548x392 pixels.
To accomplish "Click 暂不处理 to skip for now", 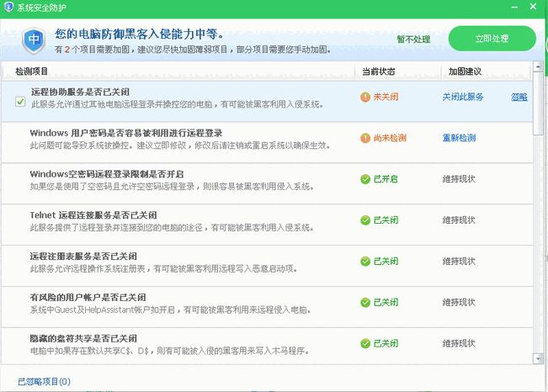I will pyautogui.click(x=413, y=40).
